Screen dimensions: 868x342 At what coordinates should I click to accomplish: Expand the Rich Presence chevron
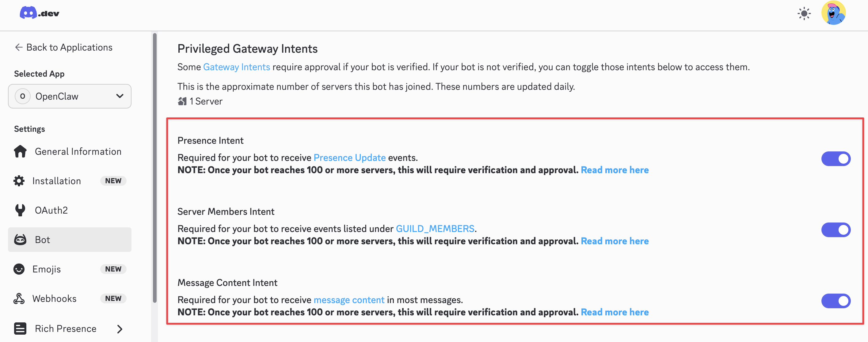click(120, 329)
